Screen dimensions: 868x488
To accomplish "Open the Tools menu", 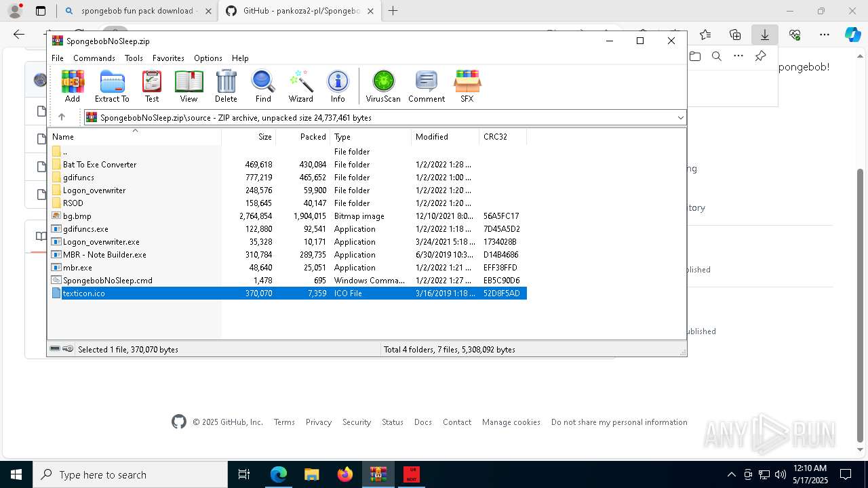I will (134, 58).
